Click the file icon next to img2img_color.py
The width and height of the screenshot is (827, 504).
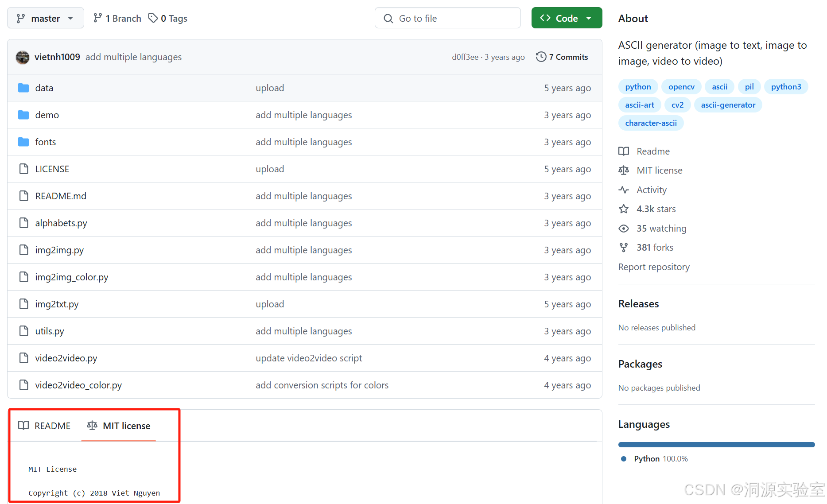[x=24, y=277]
